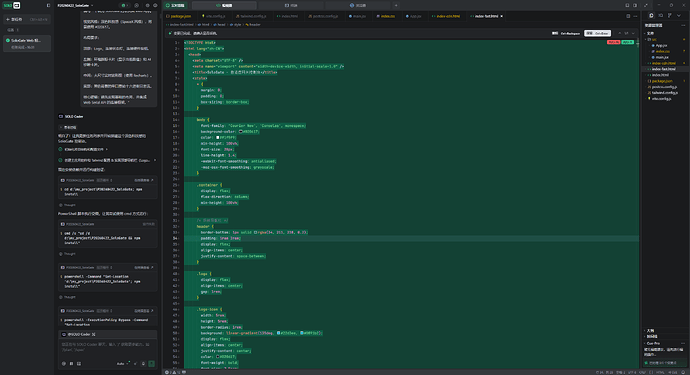Image resolution: width=690 pixels, height=375 pixels.
Task: Switch to the browser view tab
Action: [358, 5]
